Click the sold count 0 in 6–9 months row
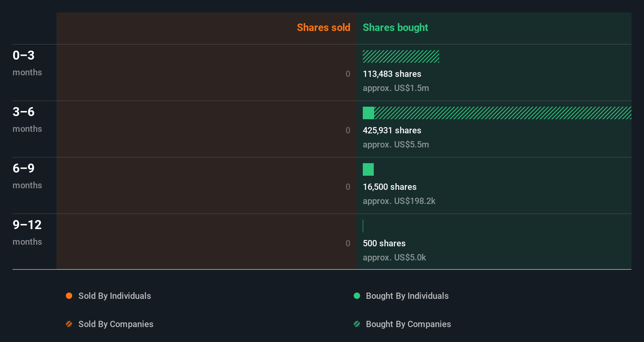The image size is (644, 342). click(x=348, y=187)
